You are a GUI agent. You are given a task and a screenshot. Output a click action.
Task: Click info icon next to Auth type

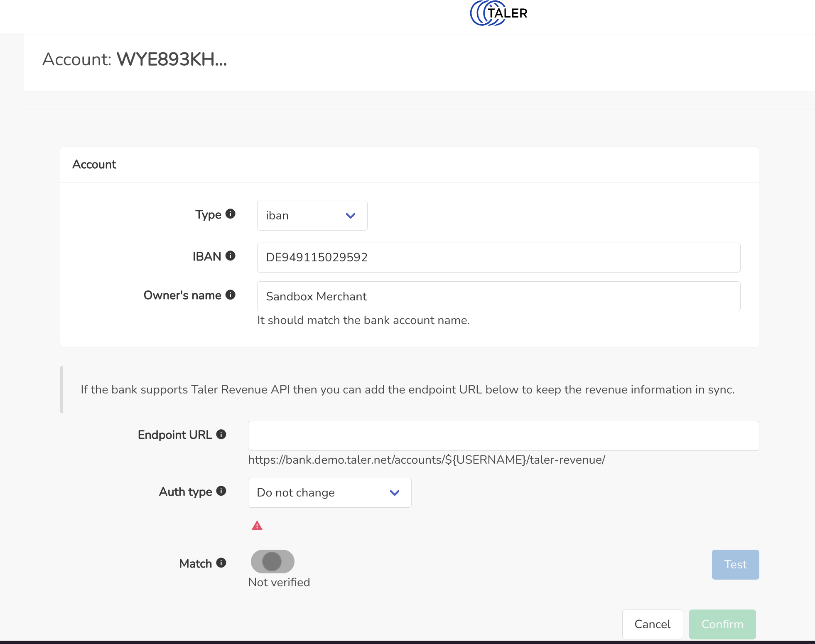tap(221, 491)
